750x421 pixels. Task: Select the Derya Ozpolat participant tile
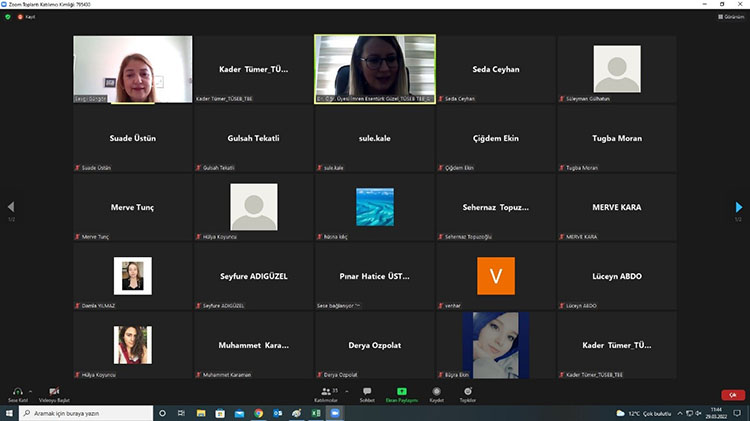374,345
